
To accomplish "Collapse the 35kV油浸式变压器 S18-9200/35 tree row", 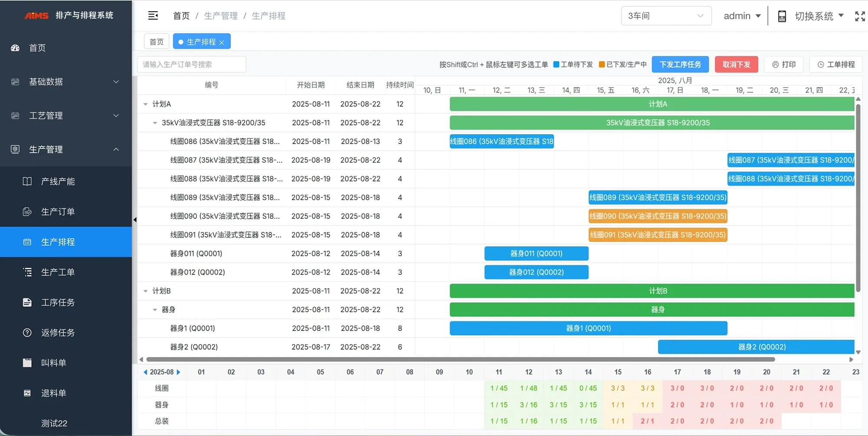I will (155, 123).
